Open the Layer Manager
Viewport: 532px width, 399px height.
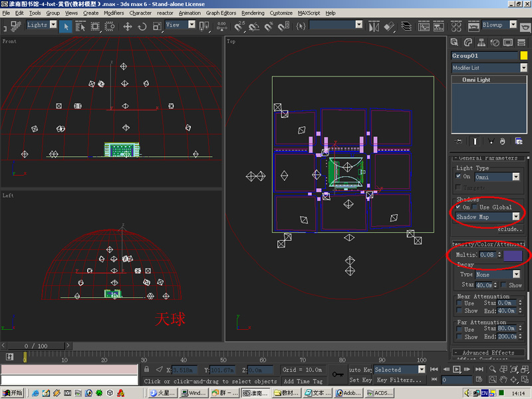pos(406,26)
